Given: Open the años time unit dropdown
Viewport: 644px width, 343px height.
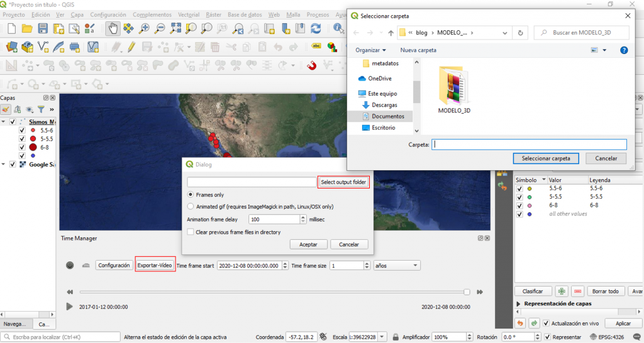Looking at the screenshot, I should [396, 266].
